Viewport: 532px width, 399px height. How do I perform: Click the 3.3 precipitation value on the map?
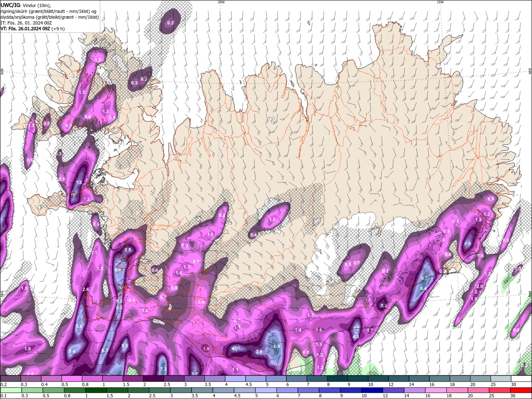click(x=384, y=305)
